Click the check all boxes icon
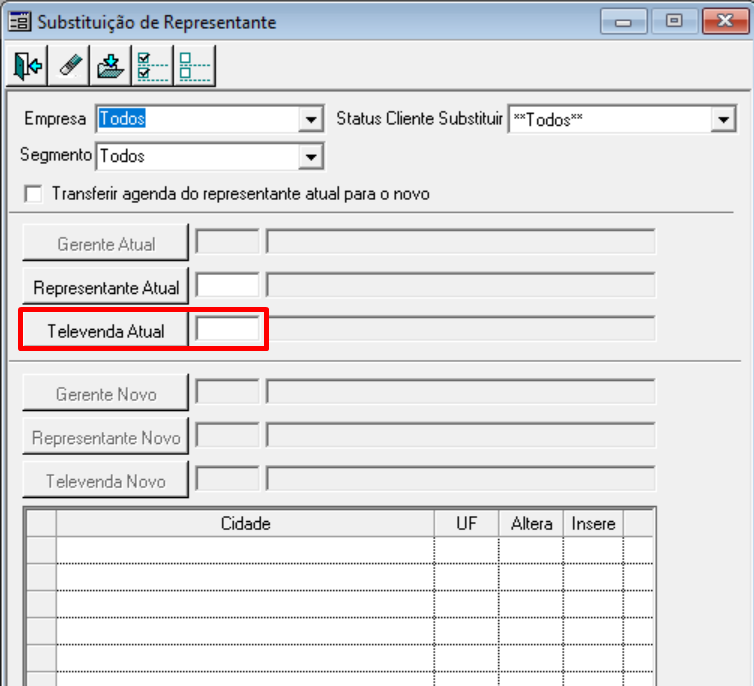Image resolution: width=754 pixels, height=686 pixels. [x=152, y=65]
